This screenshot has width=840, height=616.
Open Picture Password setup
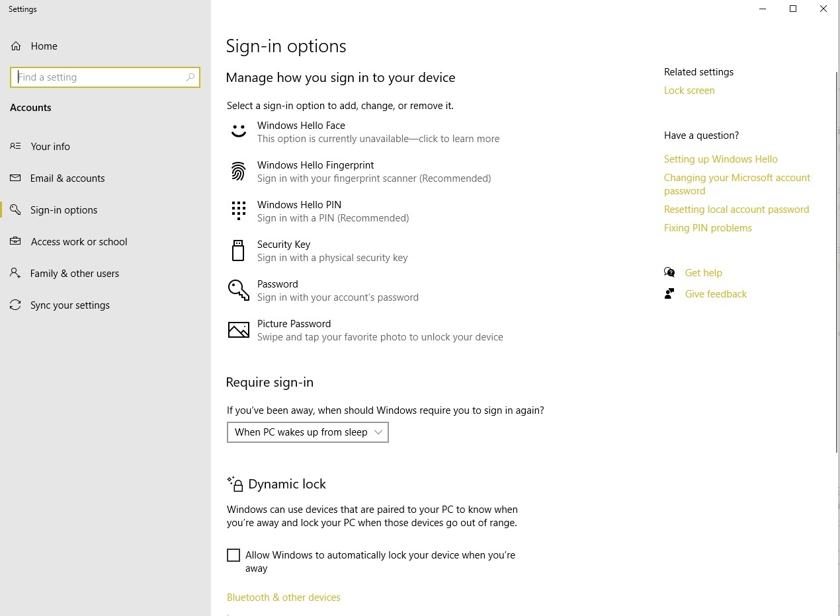click(x=294, y=330)
